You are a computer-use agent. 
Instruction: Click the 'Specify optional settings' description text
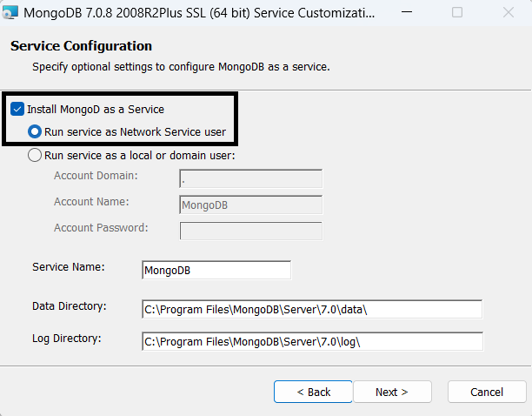[181, 67]
